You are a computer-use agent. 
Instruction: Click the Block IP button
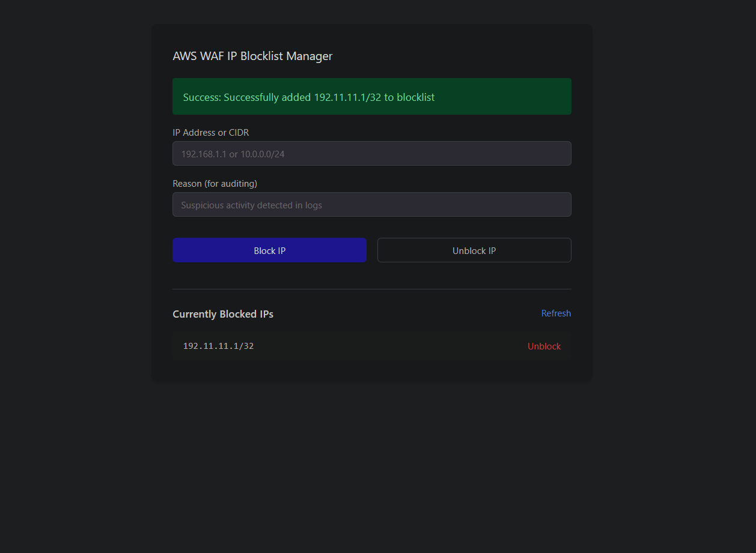coord(269,250)
